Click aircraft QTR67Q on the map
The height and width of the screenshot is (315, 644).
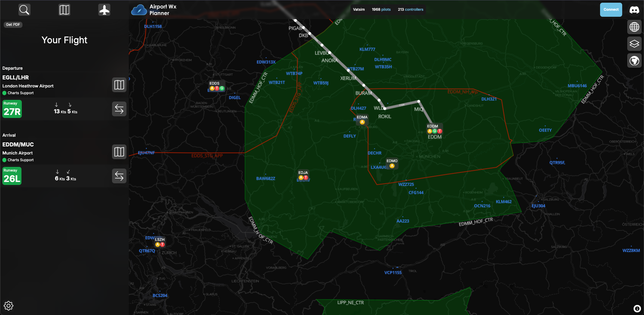pos(147,251)
